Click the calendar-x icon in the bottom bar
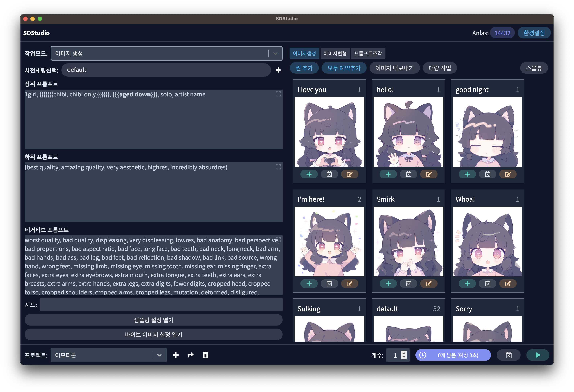This screenshot has height=392, width=574. (509, 355)
